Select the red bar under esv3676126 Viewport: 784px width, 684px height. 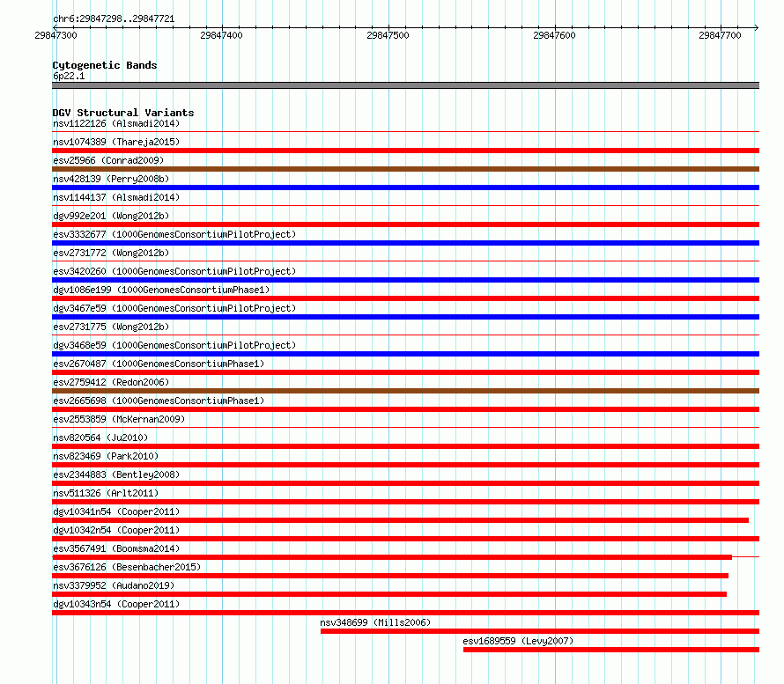[x=390, y=576]
